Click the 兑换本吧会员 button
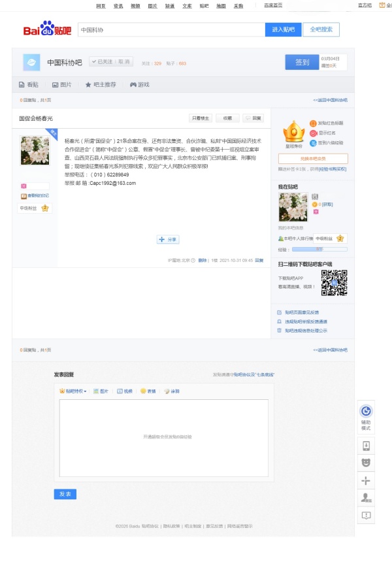392x577 pixels. tap(313, 159)
